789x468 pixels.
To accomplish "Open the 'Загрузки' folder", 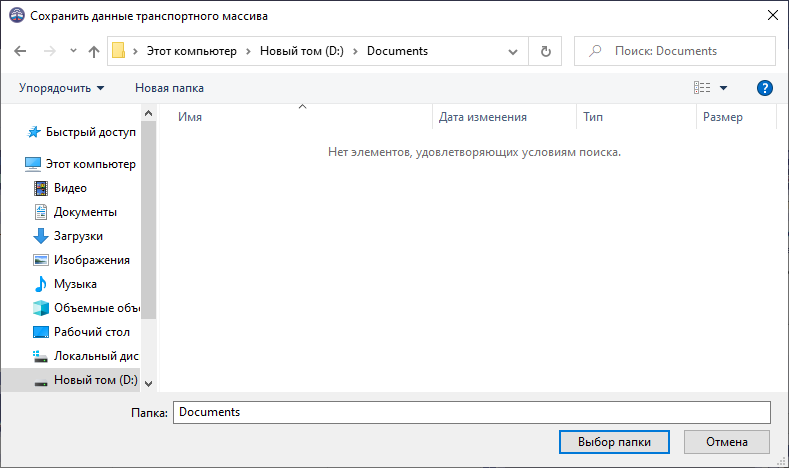I will pyautogui.click(x=78, y=236).
